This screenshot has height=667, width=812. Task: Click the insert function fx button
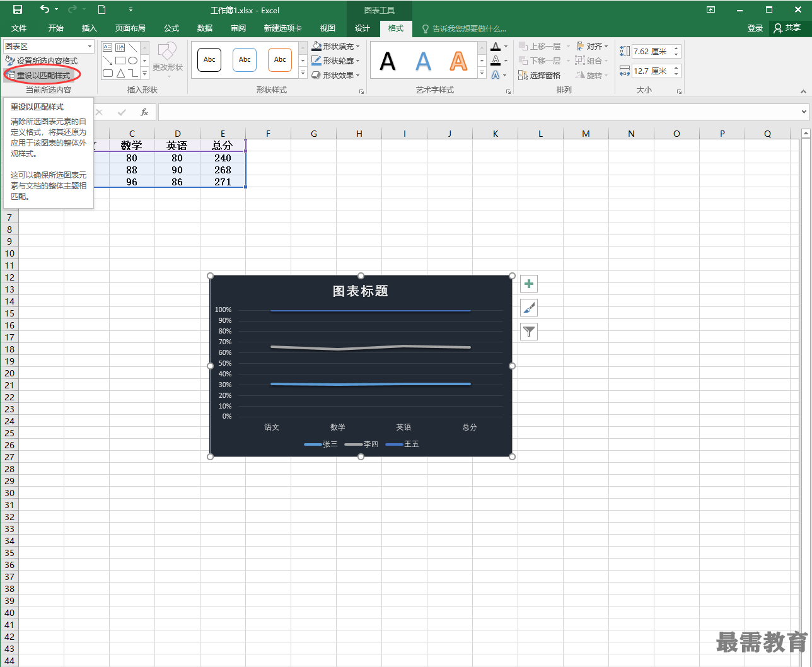pos(144,112)
